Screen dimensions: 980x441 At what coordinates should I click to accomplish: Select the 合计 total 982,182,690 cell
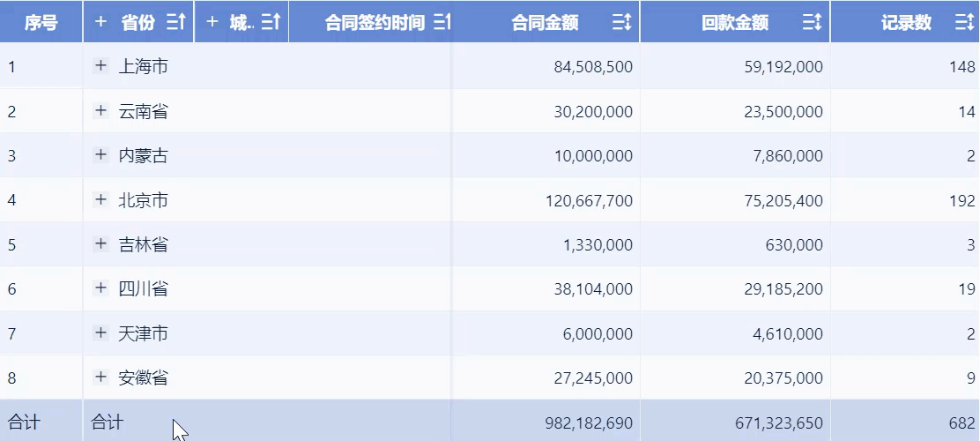tap(588, 423)
